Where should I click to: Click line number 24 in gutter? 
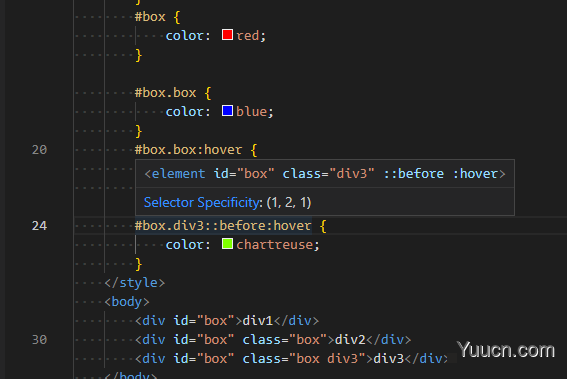click(39, 226)
